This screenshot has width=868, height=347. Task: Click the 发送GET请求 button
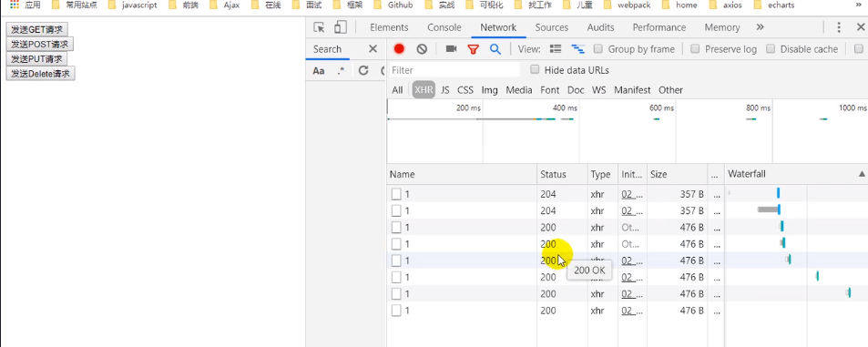37,29
